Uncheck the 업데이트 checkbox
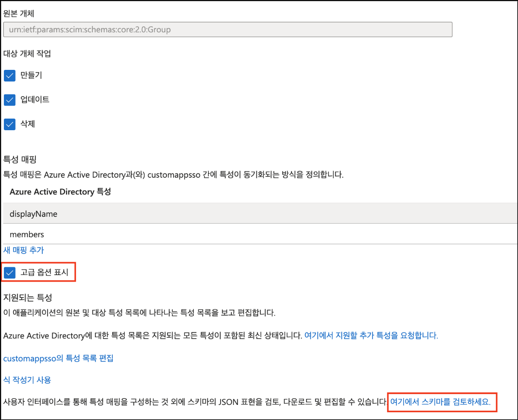This screenshot has height=420, width=518. point(10,100)
